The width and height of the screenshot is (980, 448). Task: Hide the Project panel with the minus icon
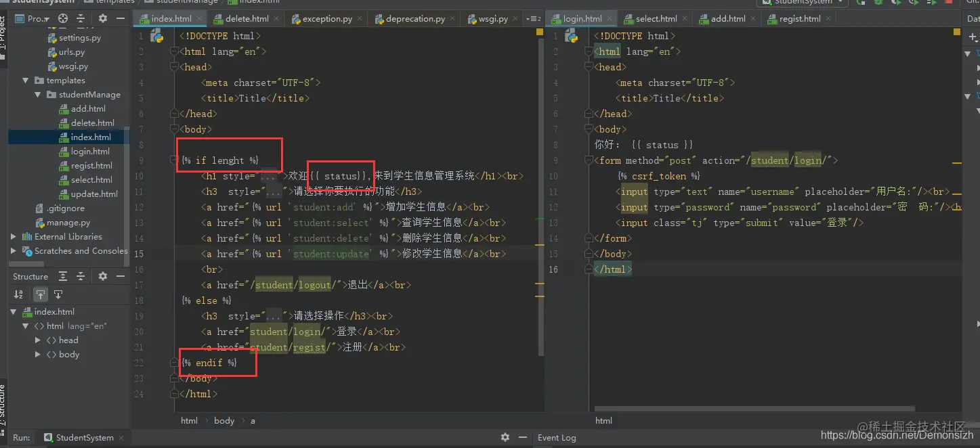click(120, 19)
